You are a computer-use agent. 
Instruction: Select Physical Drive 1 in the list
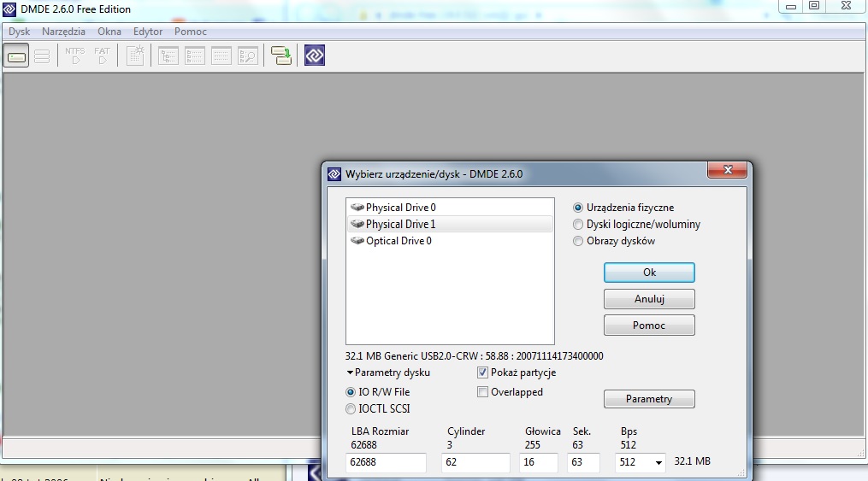(450, 224)
